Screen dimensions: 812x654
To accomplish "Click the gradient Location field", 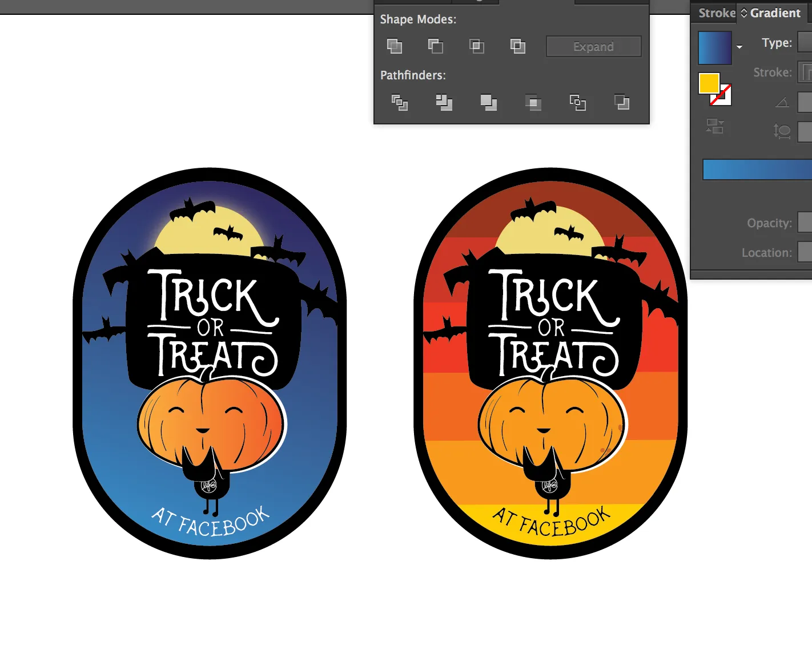I will point(805,252).
